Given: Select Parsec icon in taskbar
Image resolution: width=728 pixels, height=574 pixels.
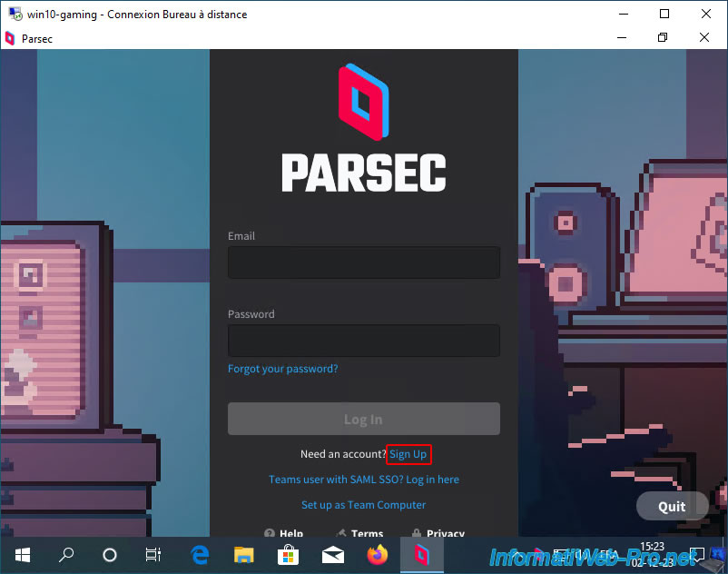Looking at the screenshot, I should click(421, 555).
